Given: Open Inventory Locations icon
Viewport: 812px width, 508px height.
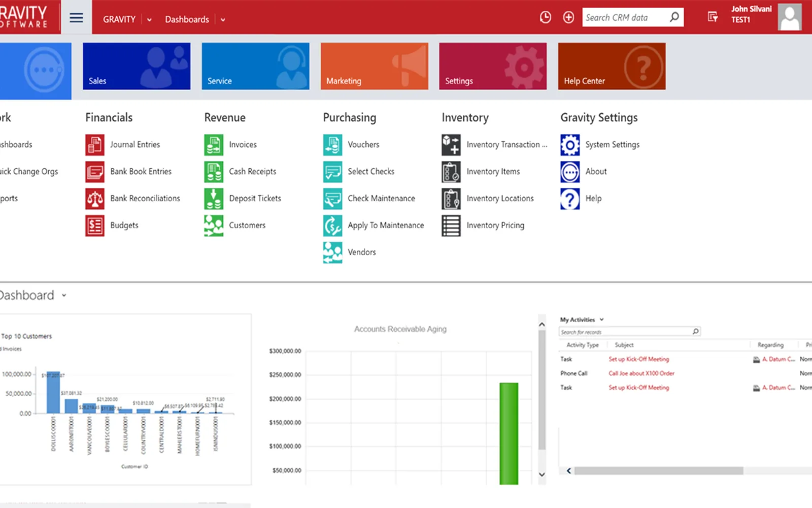Looking at the screenshot, I should click(451, 199).
